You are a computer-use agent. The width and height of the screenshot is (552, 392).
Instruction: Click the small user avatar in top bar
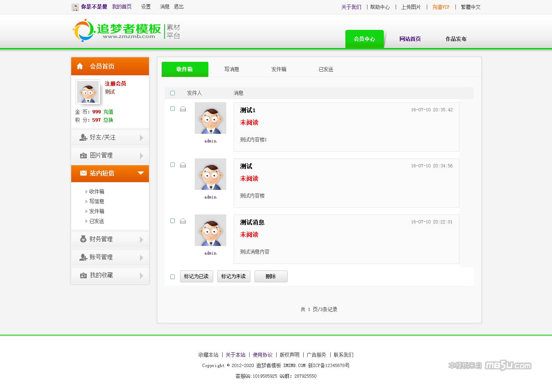click(x=75, y=7)
